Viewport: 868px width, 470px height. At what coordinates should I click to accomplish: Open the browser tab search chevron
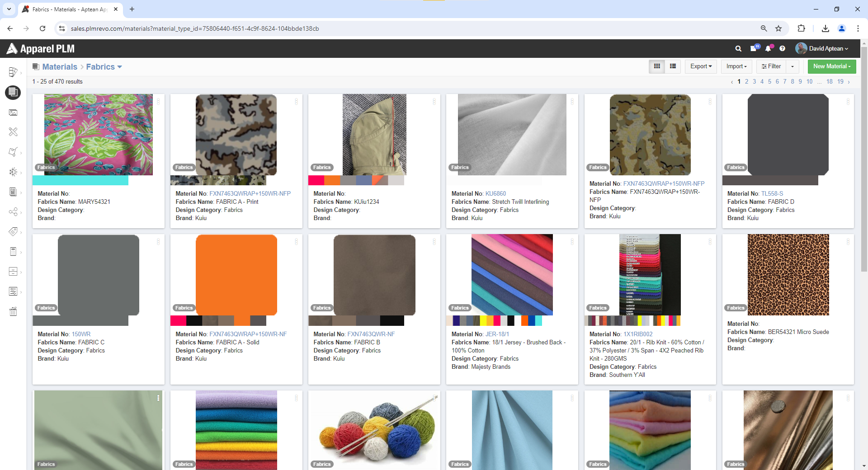pyautogui.click(x=9, y=9)
